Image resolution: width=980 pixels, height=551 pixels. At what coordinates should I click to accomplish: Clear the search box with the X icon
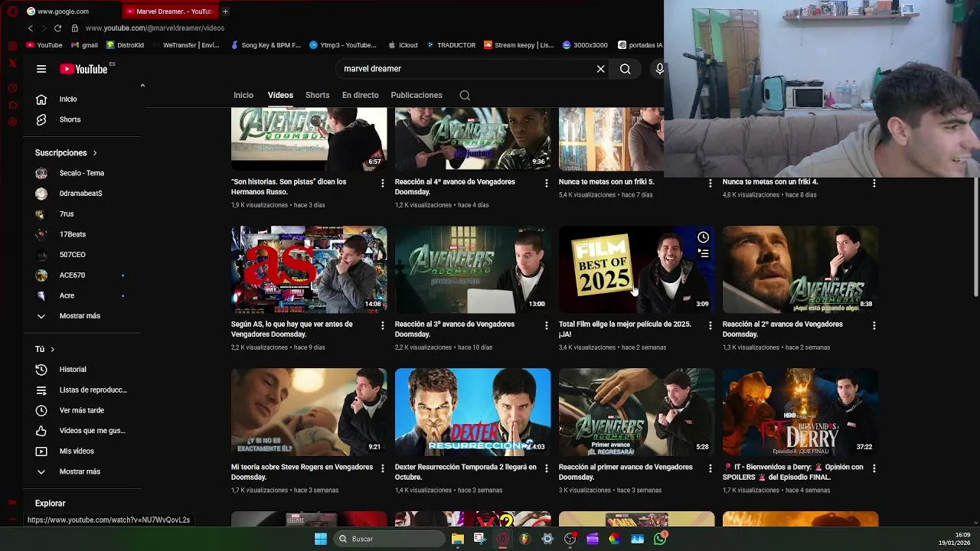click(x=601, y=69)
